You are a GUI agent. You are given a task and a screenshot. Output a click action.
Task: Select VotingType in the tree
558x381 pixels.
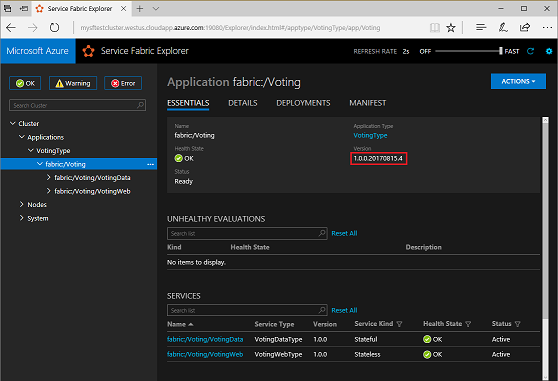(53, 151)
